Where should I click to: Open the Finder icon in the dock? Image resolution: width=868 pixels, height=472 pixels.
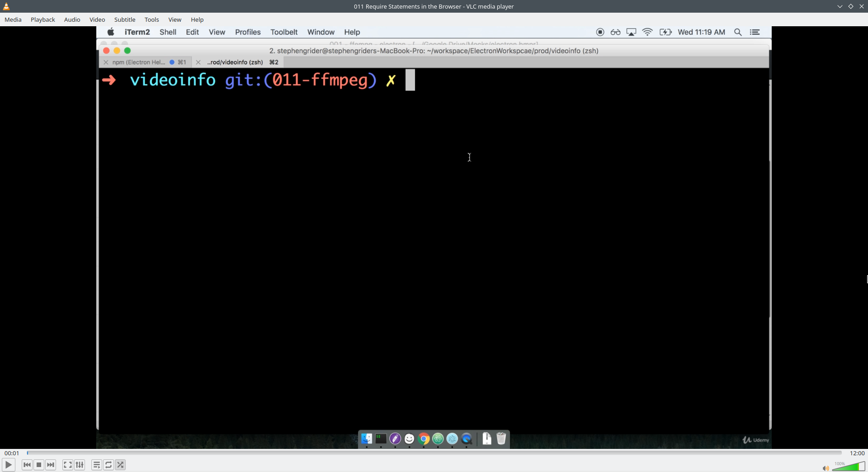coord(367,439)
